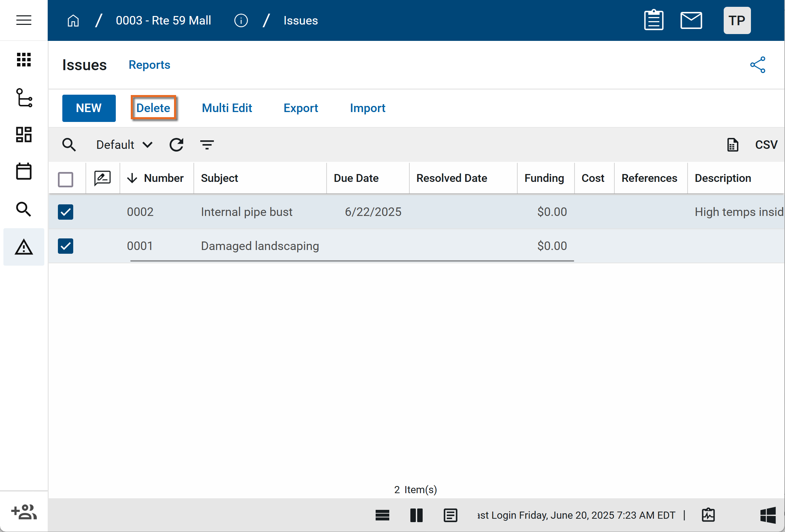The image size is (785, 532).
Task: Click the share icon
Action: (x=757, y=65)
